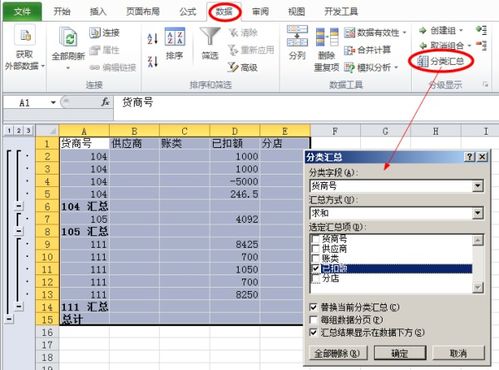
Task: Switch to the 开始 ribbon tab
Action: (x=62, y=12)
